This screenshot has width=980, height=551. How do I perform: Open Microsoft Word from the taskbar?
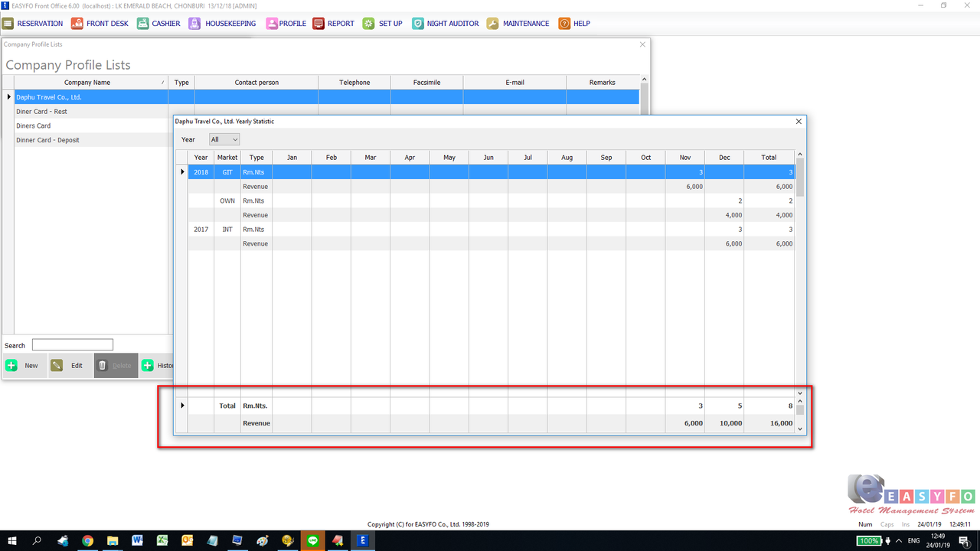tap(138, 541)
